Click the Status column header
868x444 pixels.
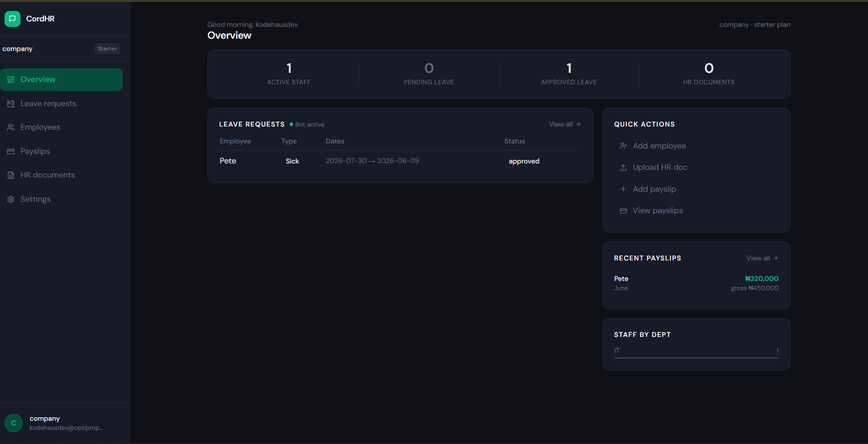(x=514, y=141)
